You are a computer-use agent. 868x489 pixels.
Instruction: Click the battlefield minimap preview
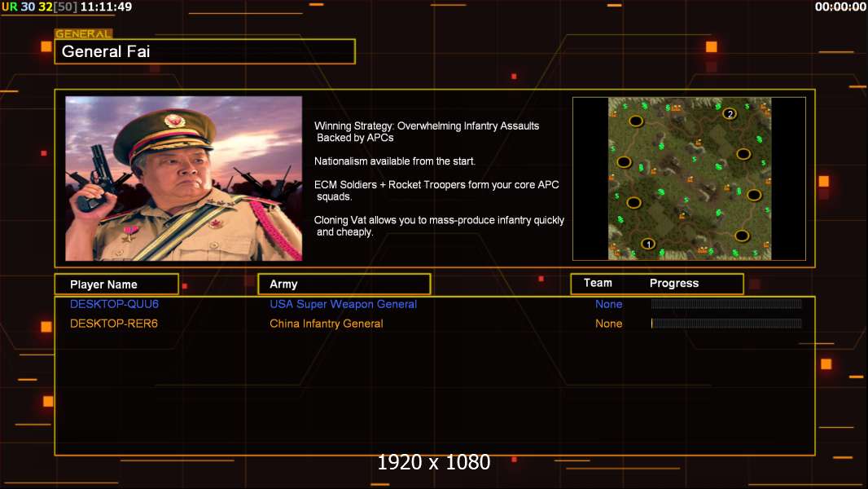pos(689,178)
